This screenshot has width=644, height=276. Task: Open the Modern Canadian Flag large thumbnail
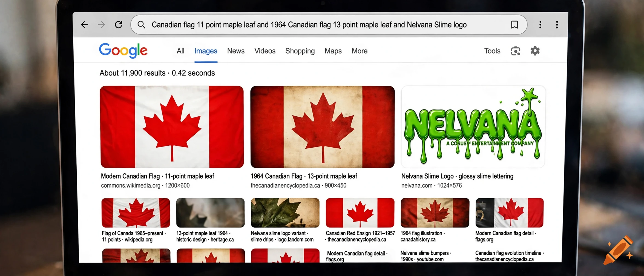pos(172,127)
